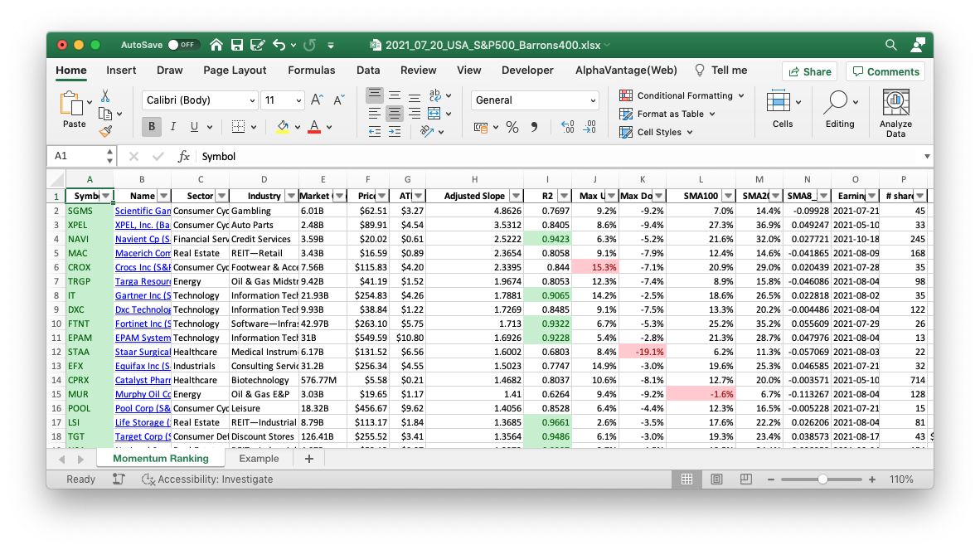Click the Save icon in title bar

tap(237, 45)
